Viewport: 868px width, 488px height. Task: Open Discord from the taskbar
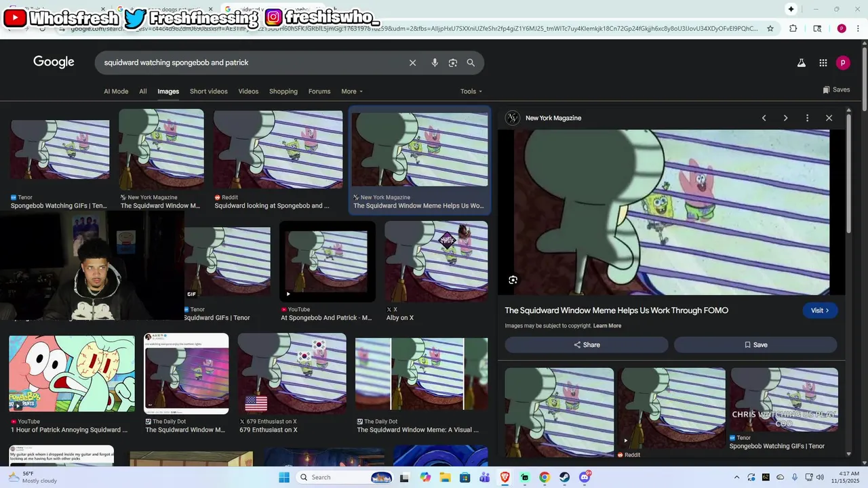585,477
